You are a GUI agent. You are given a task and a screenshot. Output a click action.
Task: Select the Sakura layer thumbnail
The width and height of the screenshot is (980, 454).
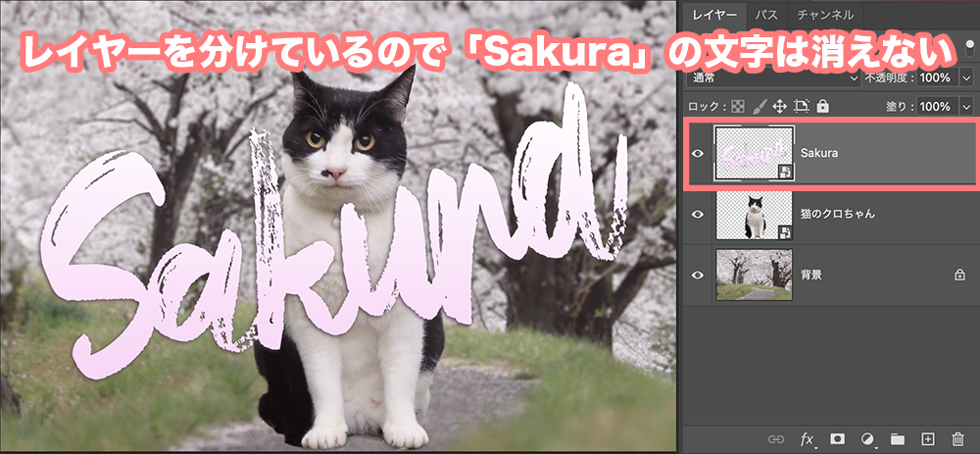(x=755, y=153)
